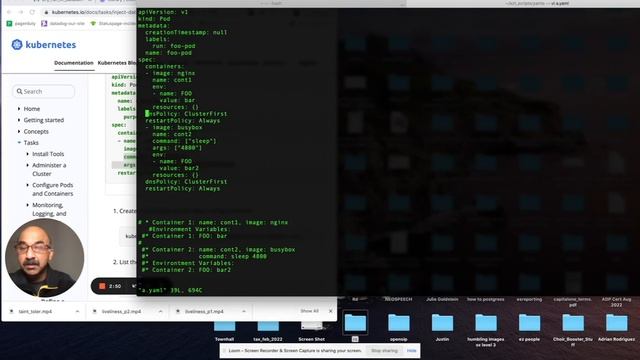640x360 pixels.
Task: Focus the docs Search field
Action: click(x=44, y=91)
